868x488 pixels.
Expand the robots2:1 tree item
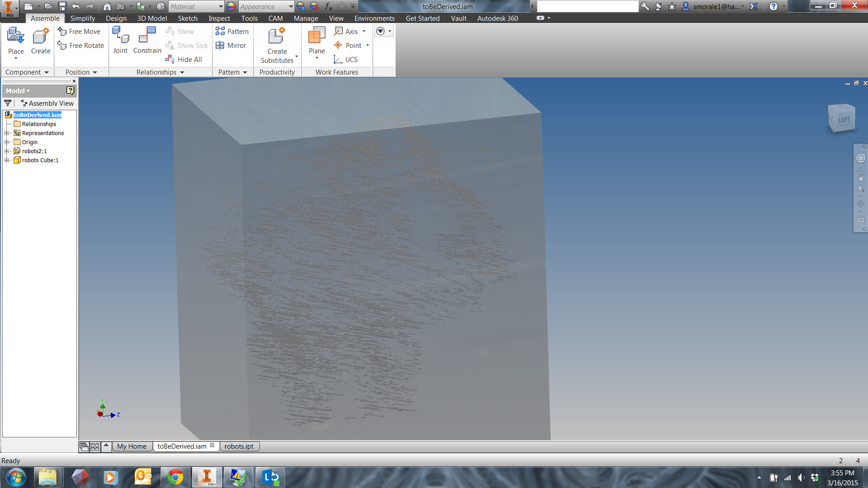tap(5, 151)
